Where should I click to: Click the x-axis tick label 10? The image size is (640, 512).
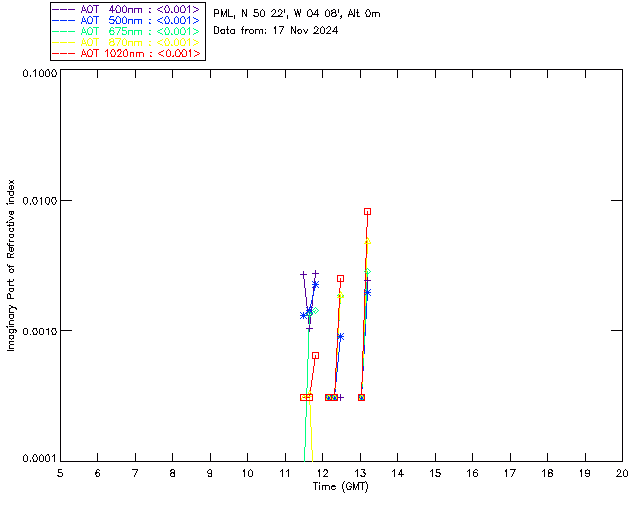(247, 473)
